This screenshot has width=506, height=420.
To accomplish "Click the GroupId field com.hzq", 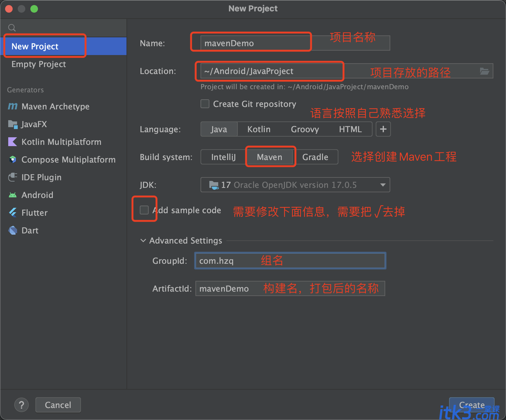I will point(290,261).
